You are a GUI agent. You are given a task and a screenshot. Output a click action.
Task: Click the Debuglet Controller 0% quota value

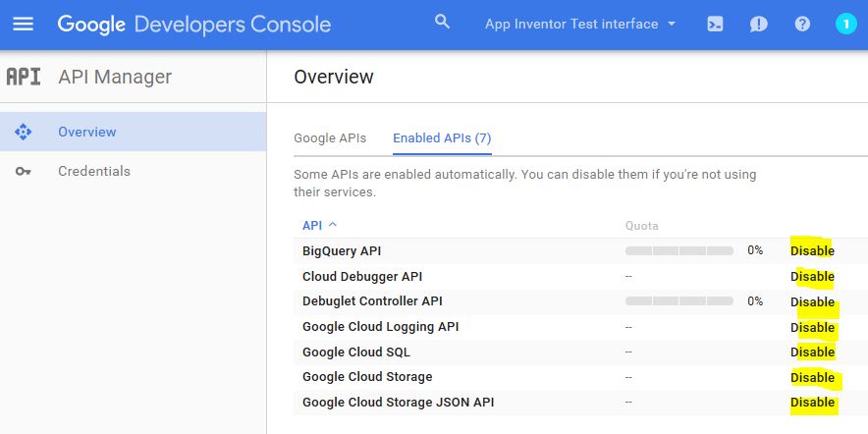755,301
